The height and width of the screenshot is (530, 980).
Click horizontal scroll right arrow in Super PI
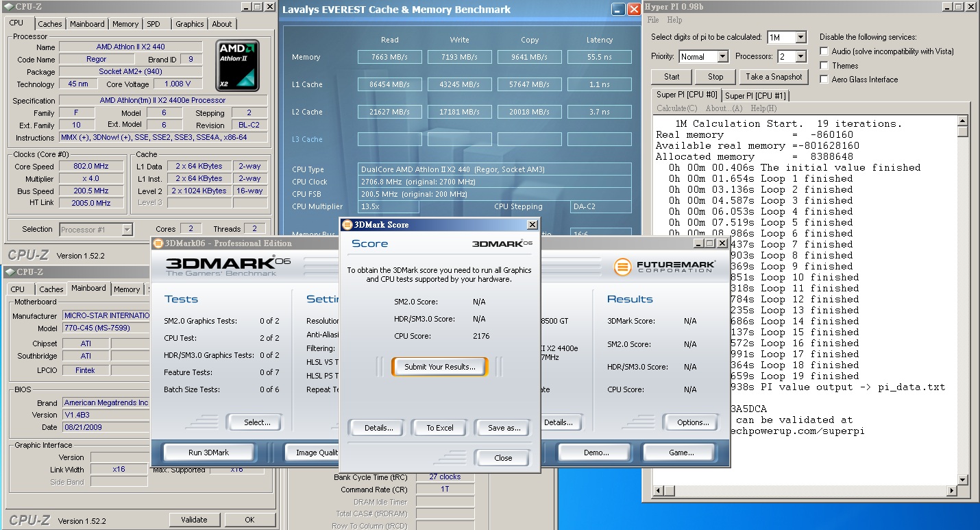pos(951,491)
